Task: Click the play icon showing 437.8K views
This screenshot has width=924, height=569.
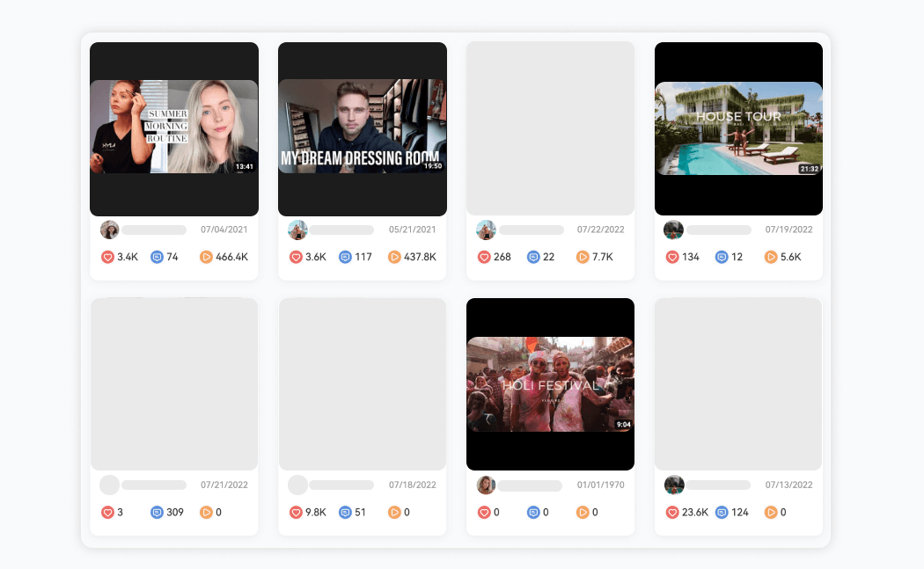Action: click(x=394, y=257)
